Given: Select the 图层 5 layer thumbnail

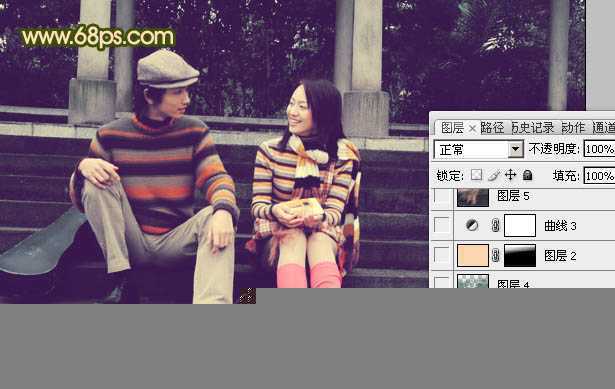Looking at the screenshot, I should (x=473, y=198).
